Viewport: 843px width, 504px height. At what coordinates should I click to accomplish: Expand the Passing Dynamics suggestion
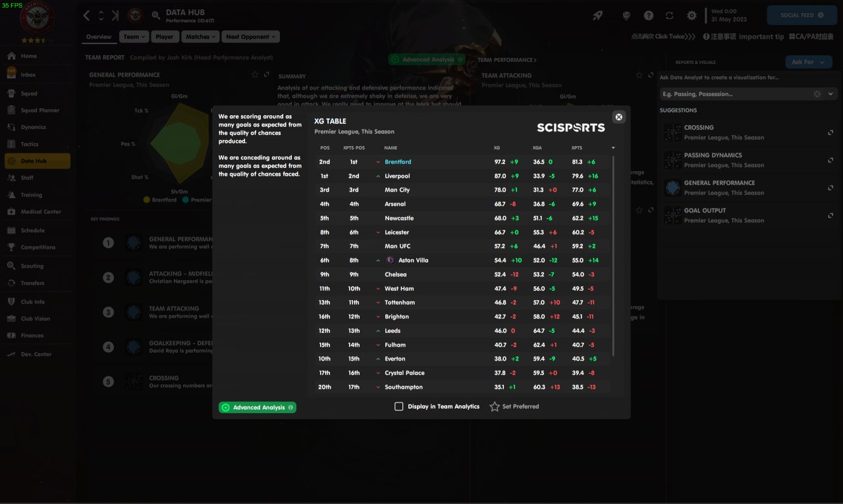coord(830,160)
